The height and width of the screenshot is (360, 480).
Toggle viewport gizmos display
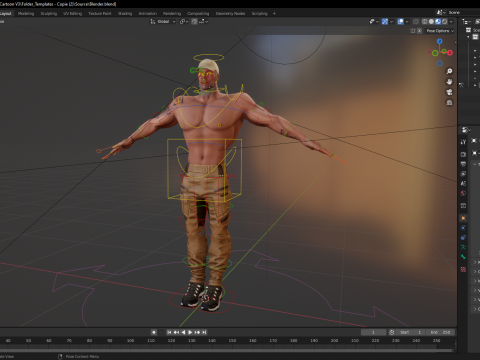point(385,21)
